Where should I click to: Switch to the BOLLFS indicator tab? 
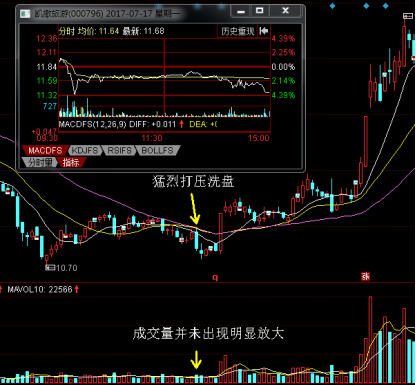tap(157, 150)
